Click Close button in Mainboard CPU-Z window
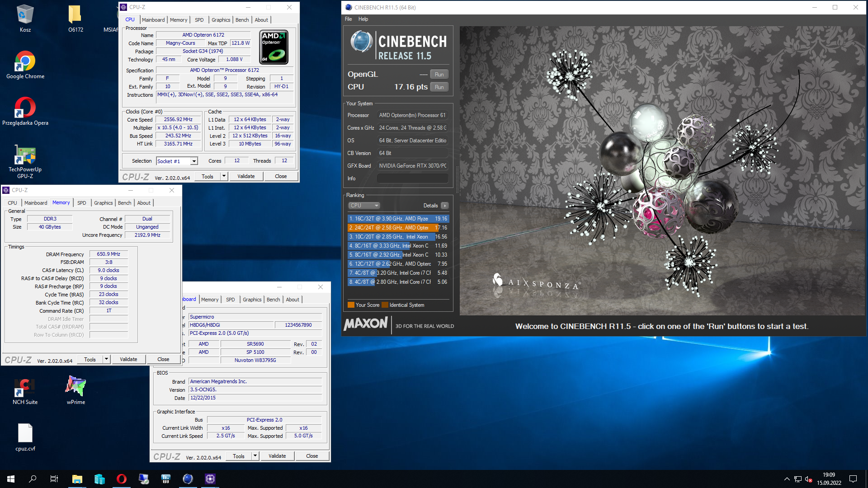The width and height of the screenshot is (868, 488). [x=312, y=456]
